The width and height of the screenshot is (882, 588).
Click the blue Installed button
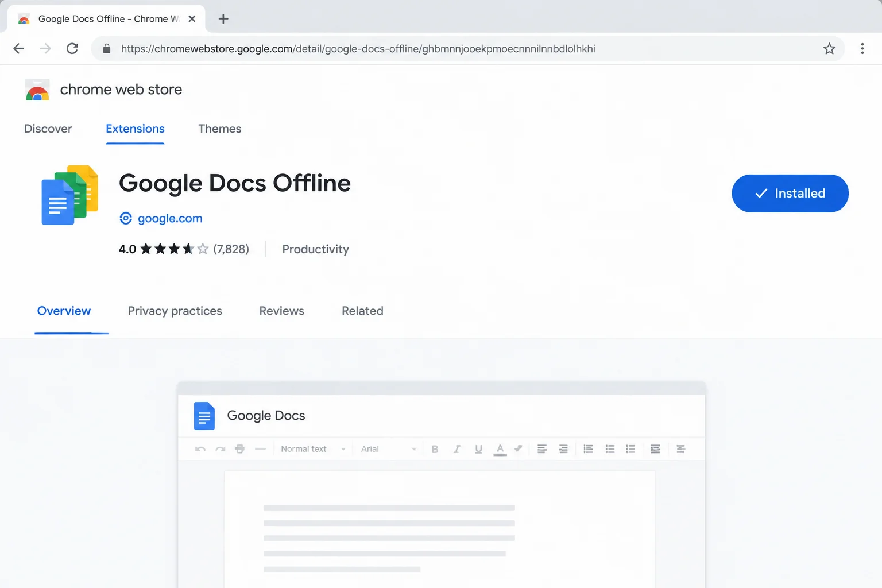(790, 194)
